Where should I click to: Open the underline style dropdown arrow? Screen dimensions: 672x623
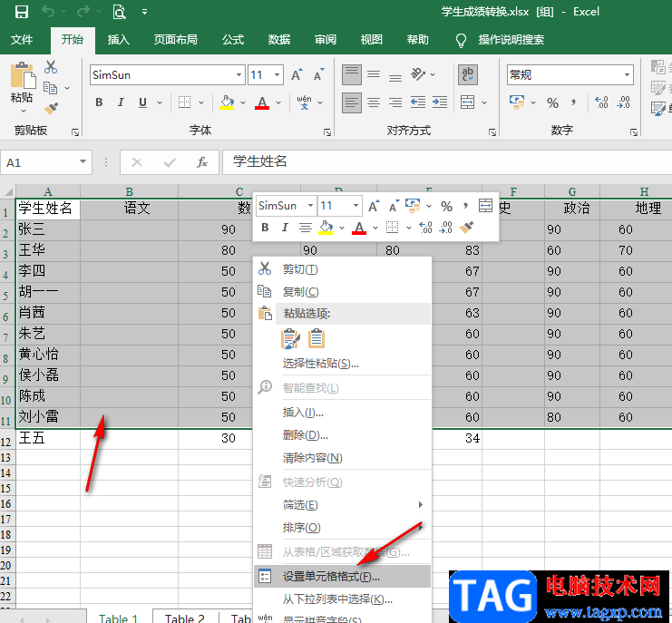160,102
